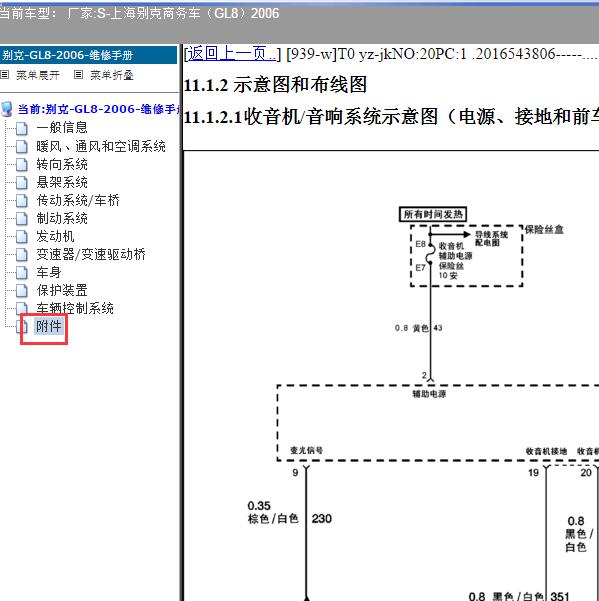Click page icon next to 车身
599x601 pixels.
22,273
